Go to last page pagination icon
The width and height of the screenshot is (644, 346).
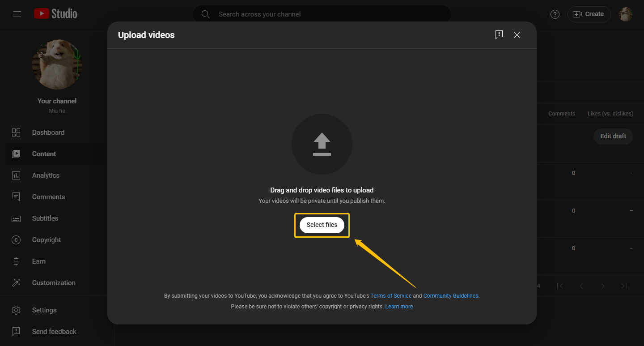(x=624, y=286)
